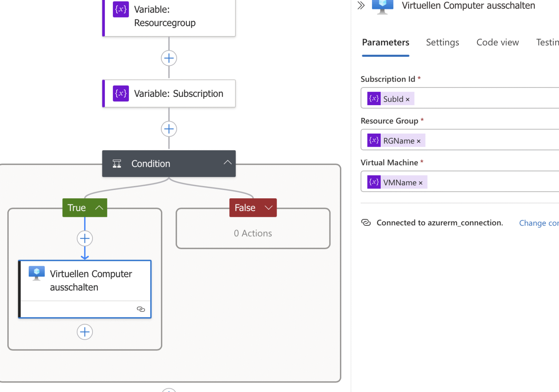Viewport: 559px width, 392px height.
Task: Click the Change connection link
Action: 539,223
